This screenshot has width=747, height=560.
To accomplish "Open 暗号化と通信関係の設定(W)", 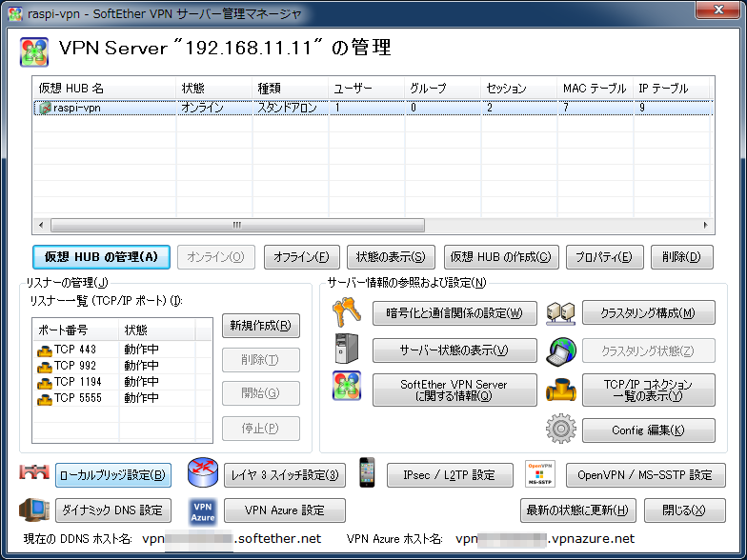I will coord(454,313).
